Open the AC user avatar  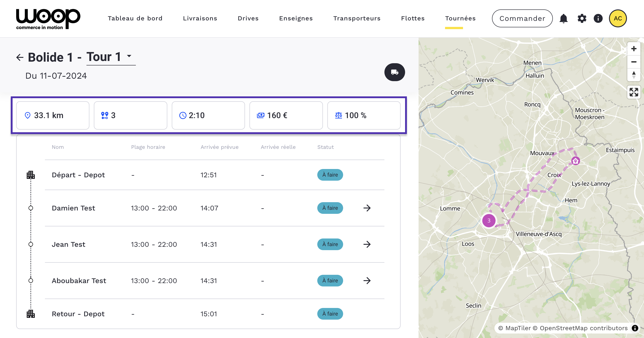point(617,18)
